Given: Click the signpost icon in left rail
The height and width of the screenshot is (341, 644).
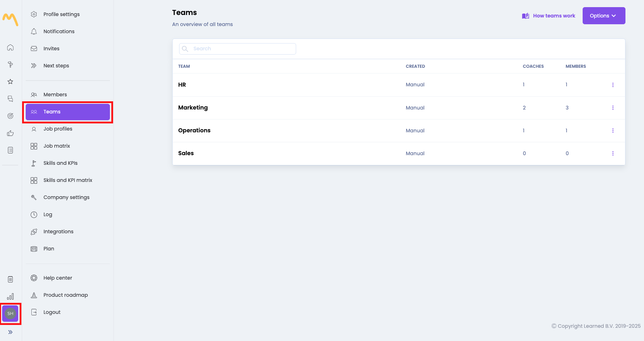Looking at the screenshot, I should coord(10,65).
